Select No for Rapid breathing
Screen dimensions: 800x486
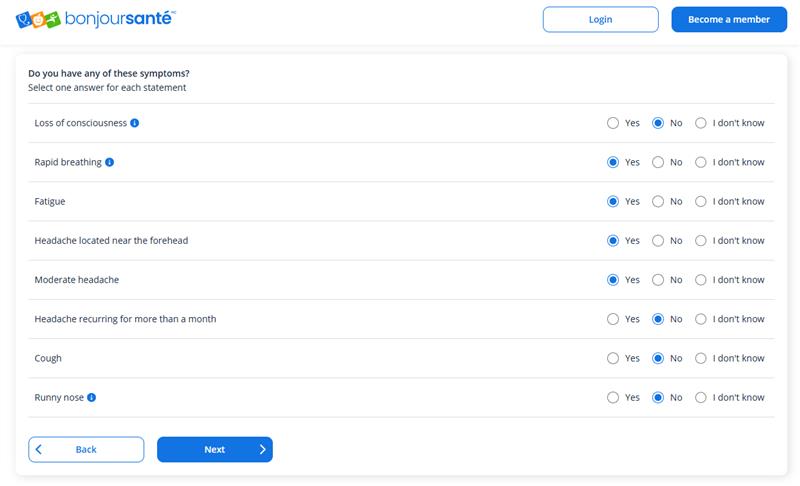(658, 162)
